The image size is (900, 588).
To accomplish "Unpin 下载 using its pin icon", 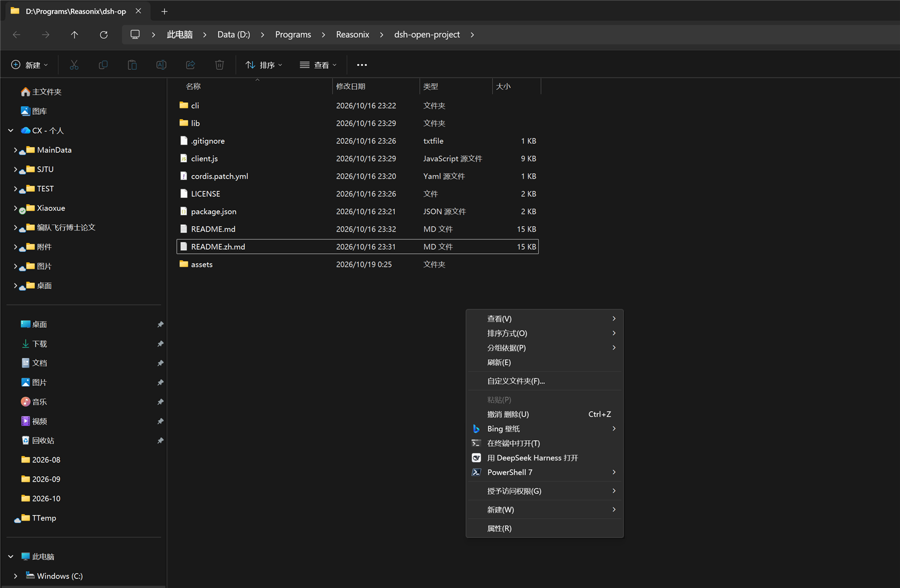I will click(x=160, y=343).
